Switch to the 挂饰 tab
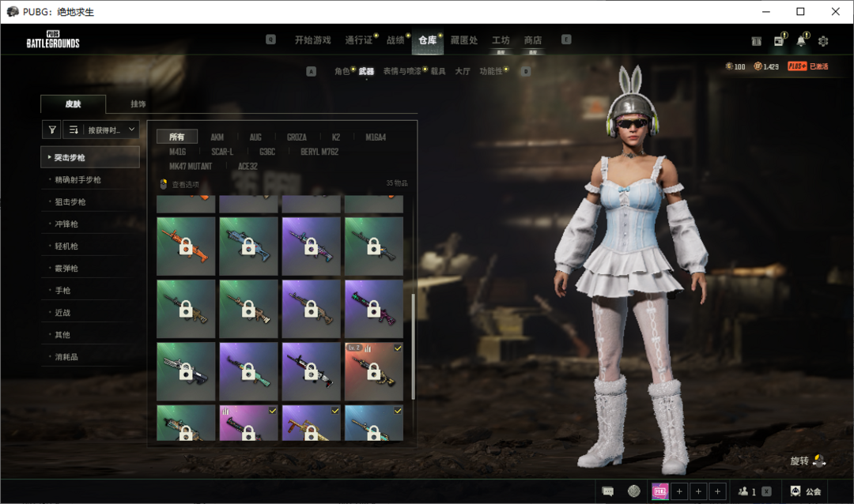Image resolution: width=854 pixels, height=504 pixels. [x=138, y=104]
